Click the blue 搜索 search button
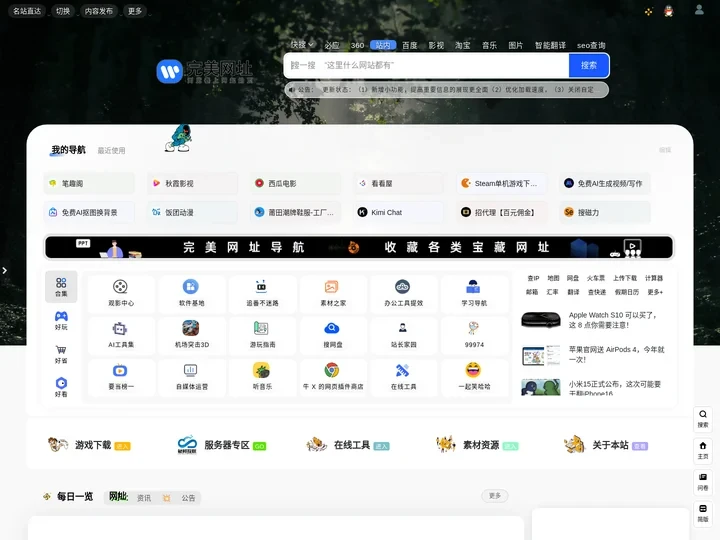The height and width of the screenshot is (540, 720). (x=589, y=65)
